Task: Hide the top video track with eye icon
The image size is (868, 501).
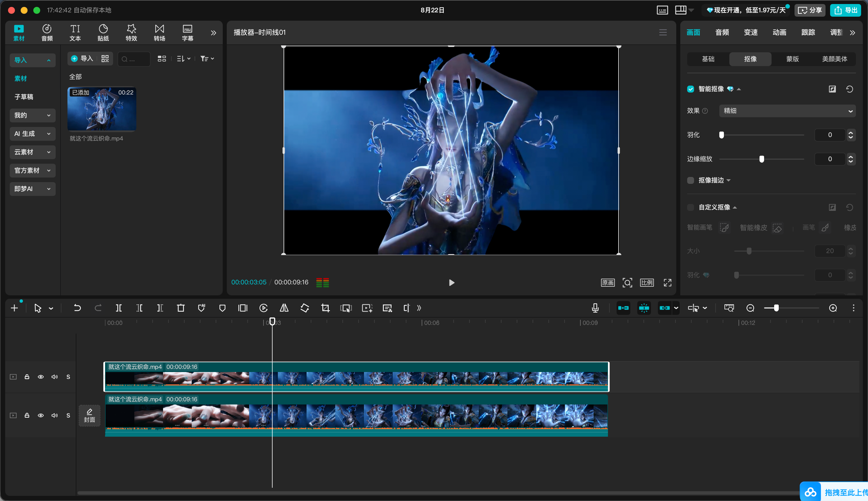Action: (40, 377)
